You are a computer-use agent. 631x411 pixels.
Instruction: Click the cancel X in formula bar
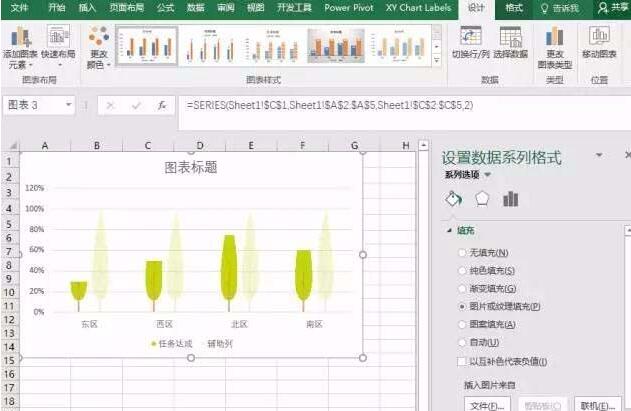(x=110, y=105)
